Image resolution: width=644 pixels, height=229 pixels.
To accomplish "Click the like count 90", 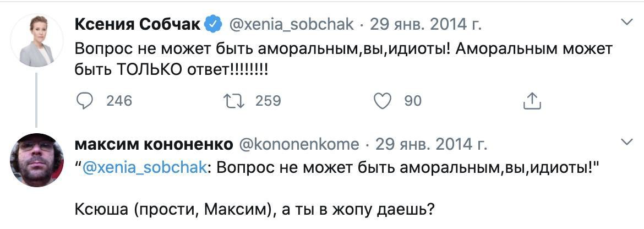I will pos(413,101).
